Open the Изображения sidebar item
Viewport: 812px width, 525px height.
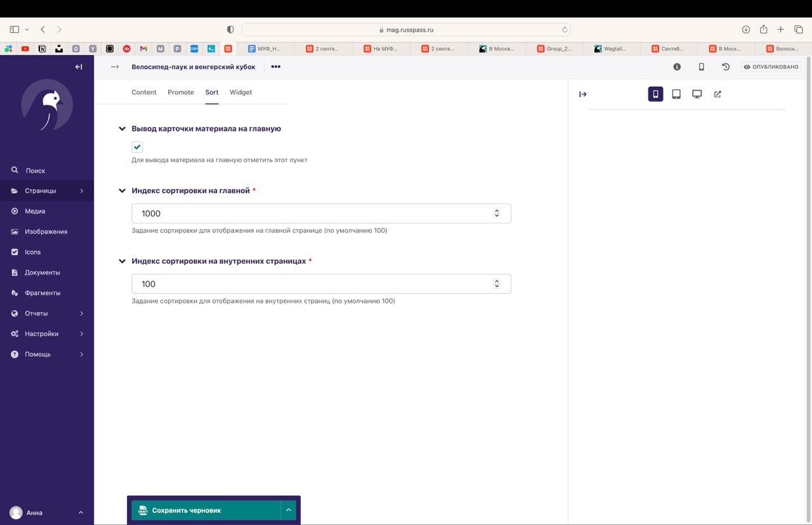coord(47,232)
